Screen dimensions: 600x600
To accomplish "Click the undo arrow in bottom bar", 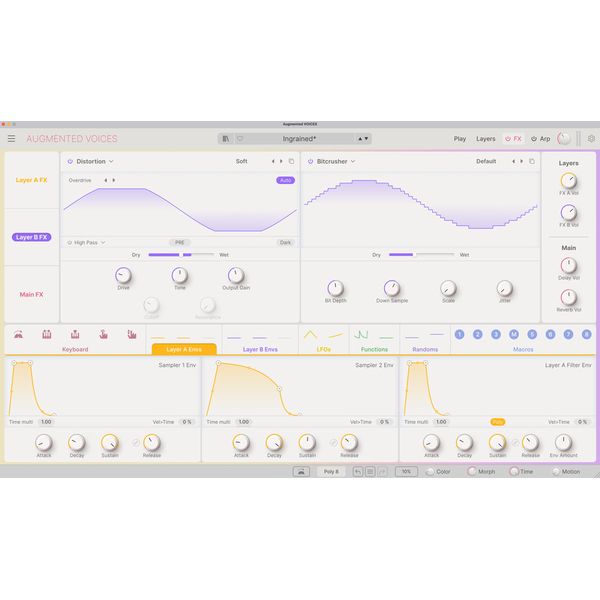I will (x=358, y=472).
